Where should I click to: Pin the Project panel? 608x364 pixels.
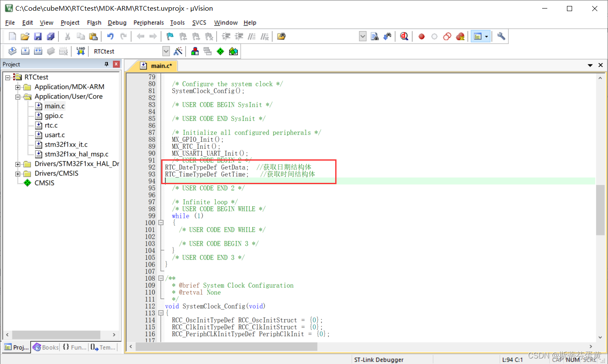coord(106,64)
